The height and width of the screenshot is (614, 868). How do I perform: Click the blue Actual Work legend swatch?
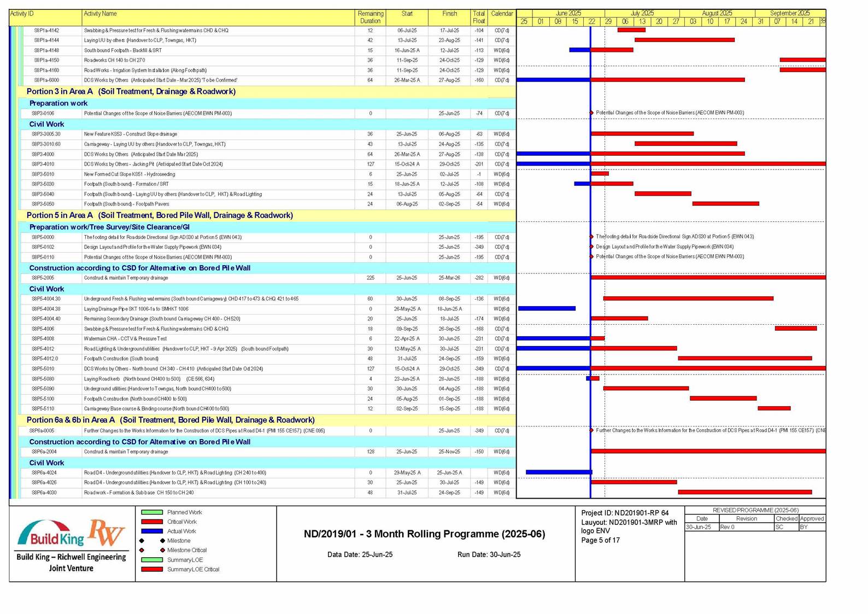[x=152, y=531]
